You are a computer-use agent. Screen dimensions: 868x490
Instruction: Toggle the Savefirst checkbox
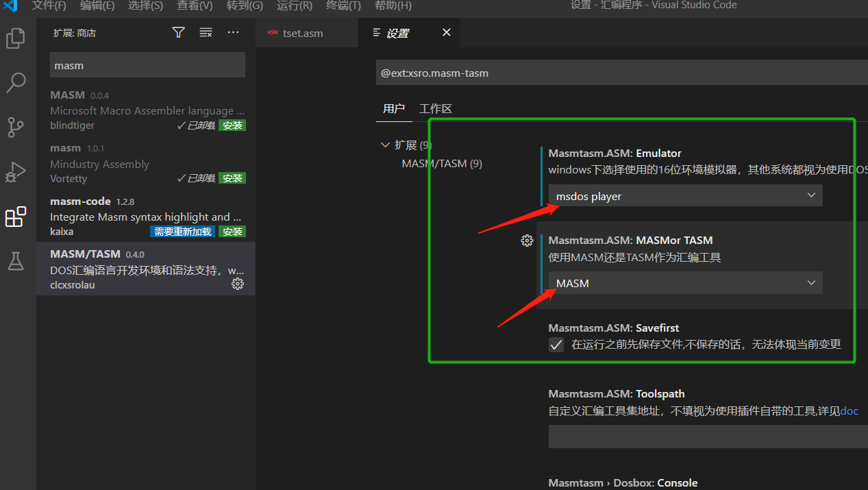click(556, 345)
